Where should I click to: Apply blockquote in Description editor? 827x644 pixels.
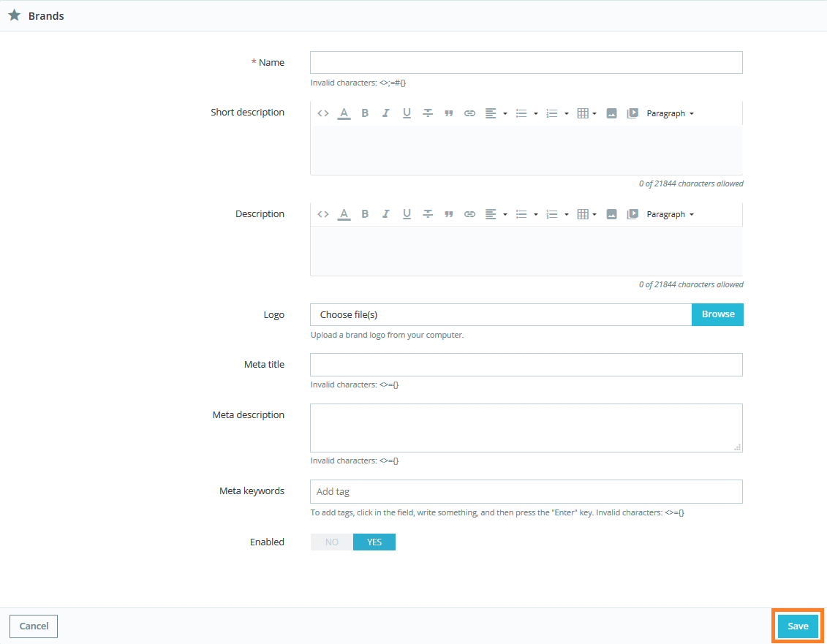(x=449, y=214)
